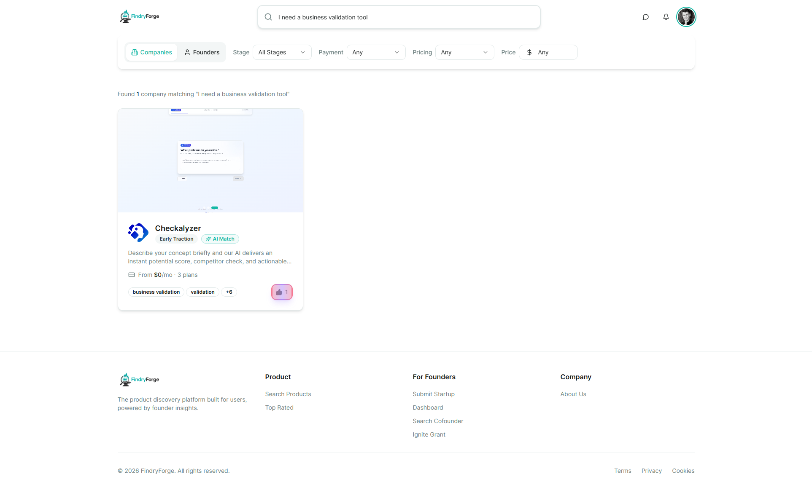
Task: Open the Pricing filter dropdown
Action: [x=464, y=52]
